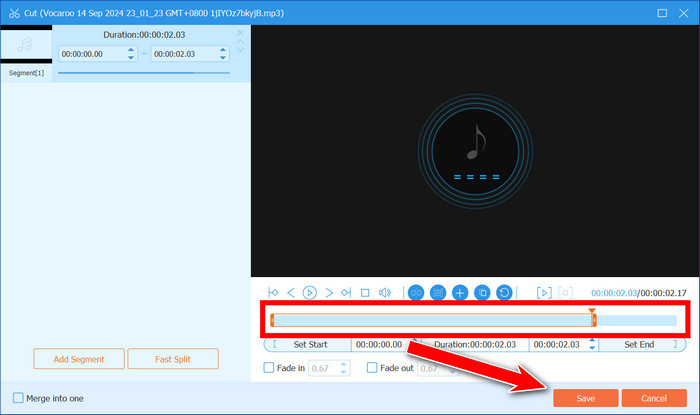
Task: Enable the Fade out checkbox
Action: 372,368
